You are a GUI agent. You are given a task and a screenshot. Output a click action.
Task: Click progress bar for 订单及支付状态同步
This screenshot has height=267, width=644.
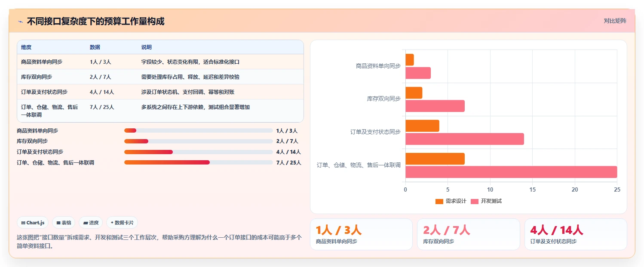click(199, 152)
